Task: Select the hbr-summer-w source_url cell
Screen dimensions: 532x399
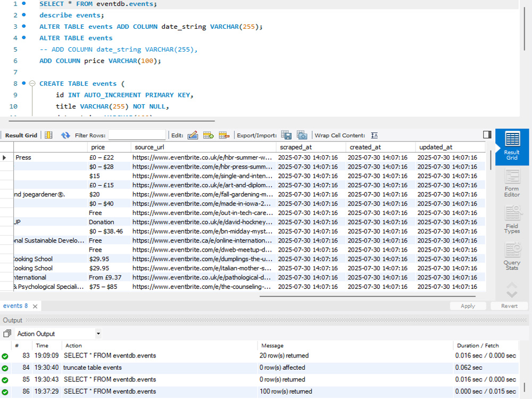Action: pyautogui.click(x=204, y=157)
